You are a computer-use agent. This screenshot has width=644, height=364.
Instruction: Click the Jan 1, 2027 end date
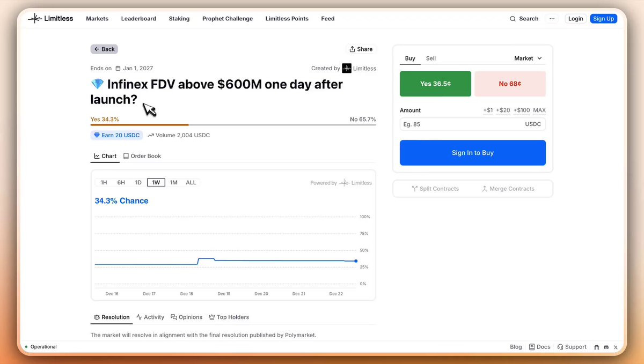pos(134,68)
